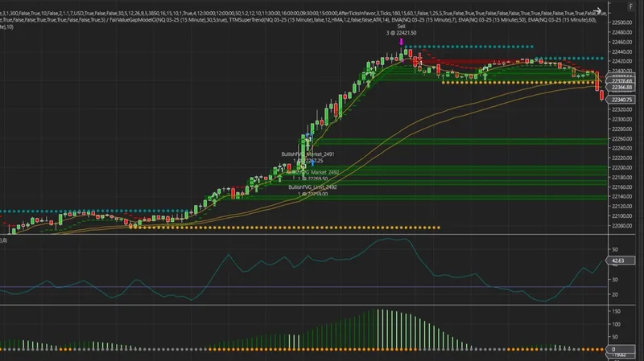Click the 22500.00 price axis label
This screenshot has width=644, height=361.
(x=621, y=23)
